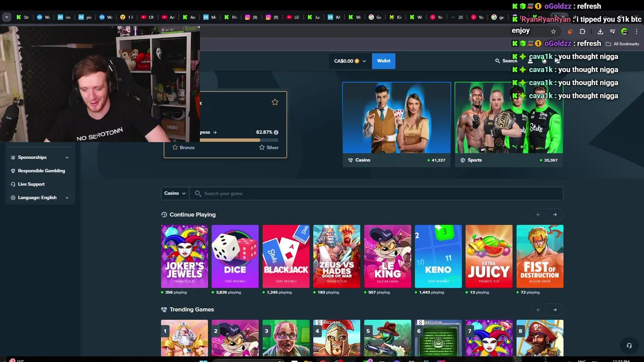Open the CA$0.00 balance dropdown

coord(350,61)
